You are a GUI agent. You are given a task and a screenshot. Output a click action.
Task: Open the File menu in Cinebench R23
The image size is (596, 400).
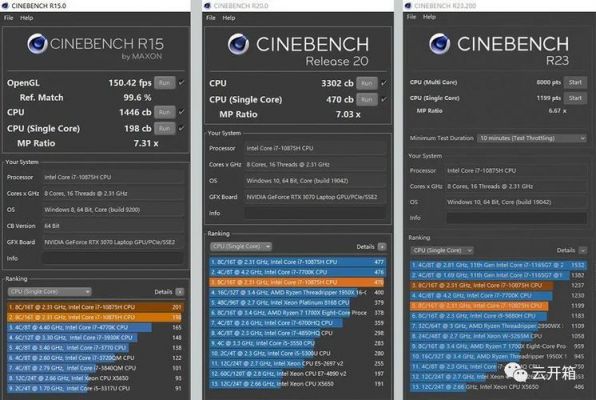point(411,17)
